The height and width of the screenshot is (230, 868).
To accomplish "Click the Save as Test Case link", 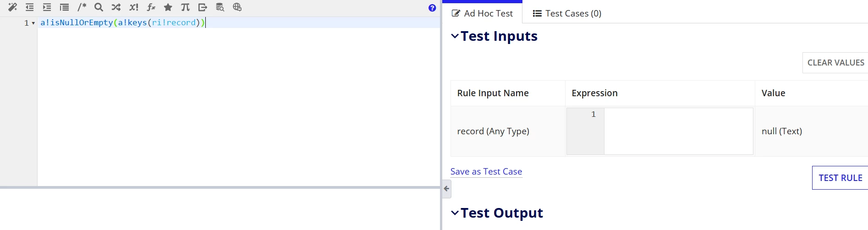I will click(486, 171).
